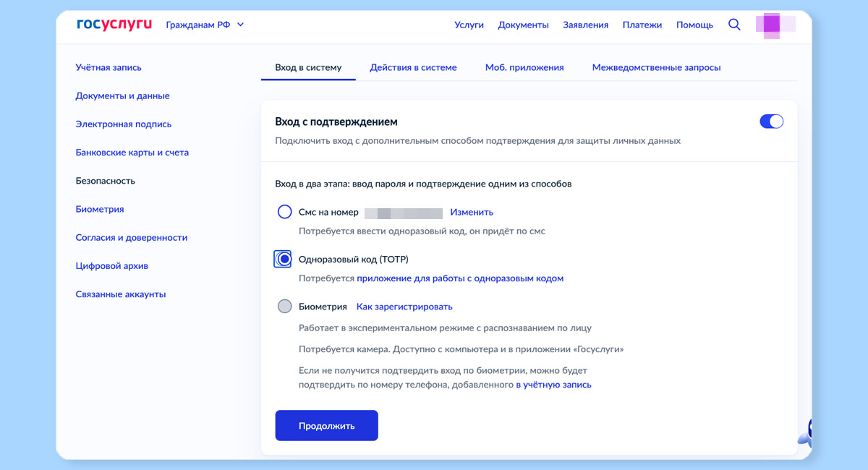This screenshot has width=868, height=470.
Task: Open the Документы menu item
Action: (x=523, y=25)
